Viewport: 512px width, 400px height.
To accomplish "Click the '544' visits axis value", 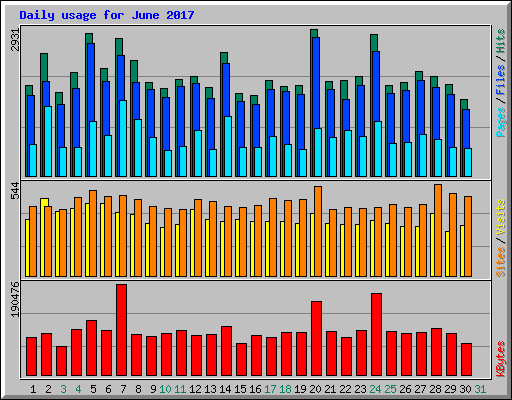I will [x=15, y=191].
